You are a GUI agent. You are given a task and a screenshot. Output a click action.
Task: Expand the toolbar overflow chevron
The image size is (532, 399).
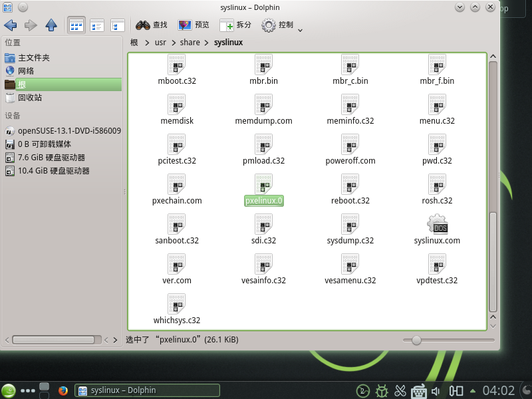(x=300, y=30)
